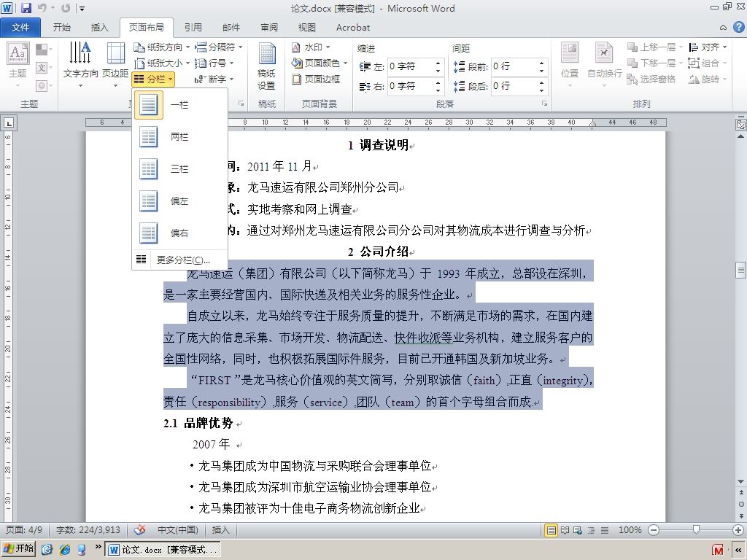The image size is (747, 560).
Task: Open Paragraph dialog launcher
Action: tap(544, 104)
